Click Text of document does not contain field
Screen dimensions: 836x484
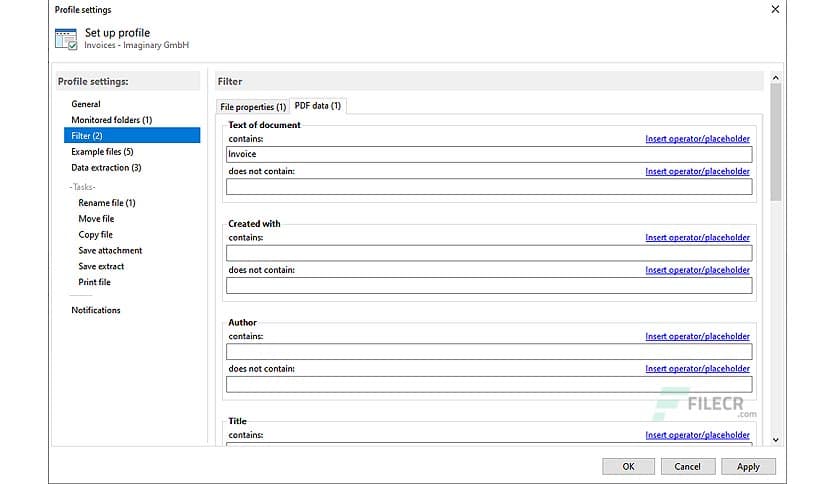click(x=489, y=187)
